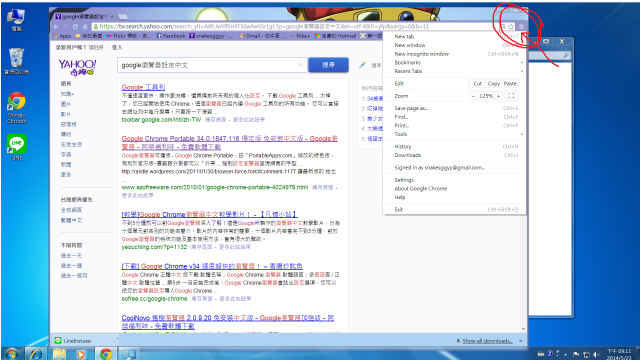Click the Chrome home icon
This screenshot has width=640, height=360.
85,27
